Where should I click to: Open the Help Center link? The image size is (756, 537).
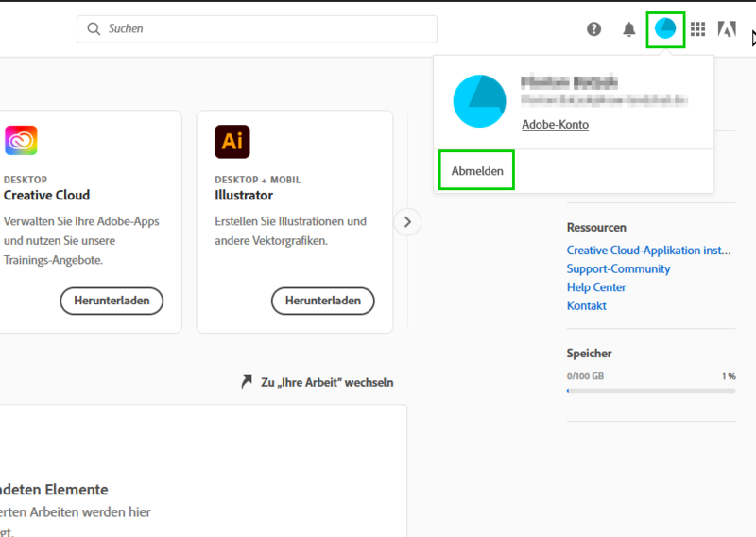(x=596, y=287)
